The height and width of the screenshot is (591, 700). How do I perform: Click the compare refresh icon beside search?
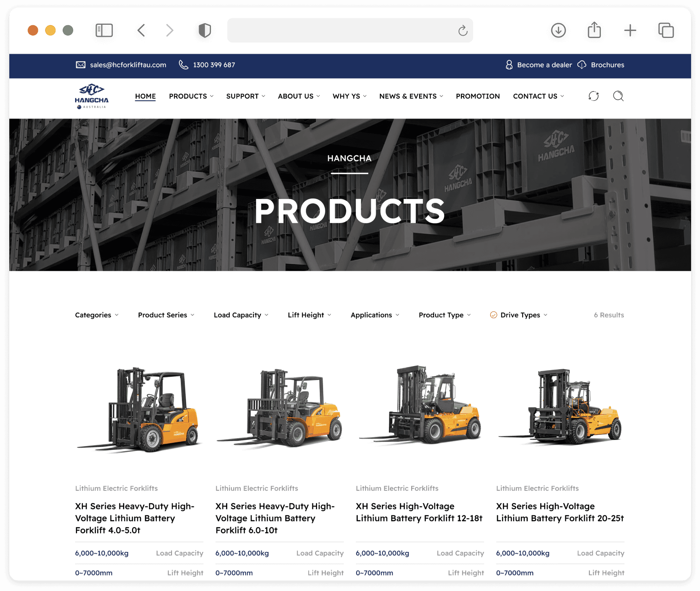click(594, 96)
